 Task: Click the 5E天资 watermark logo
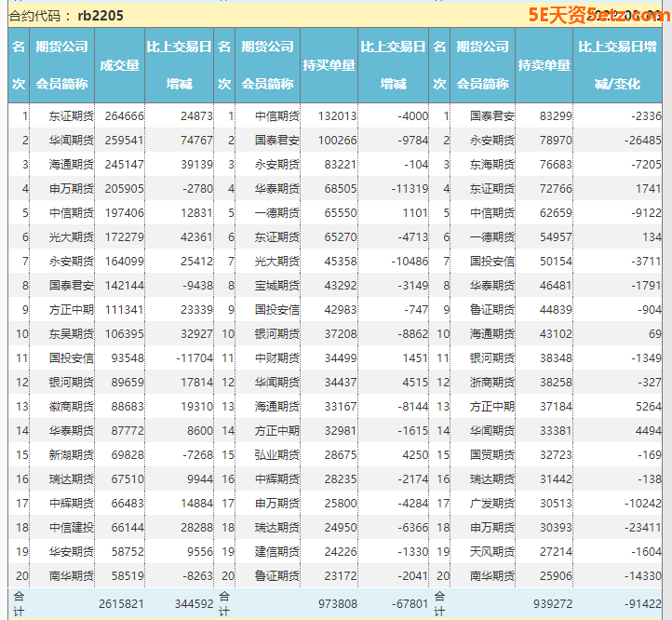pyautogui.click(x=596, y=15)
